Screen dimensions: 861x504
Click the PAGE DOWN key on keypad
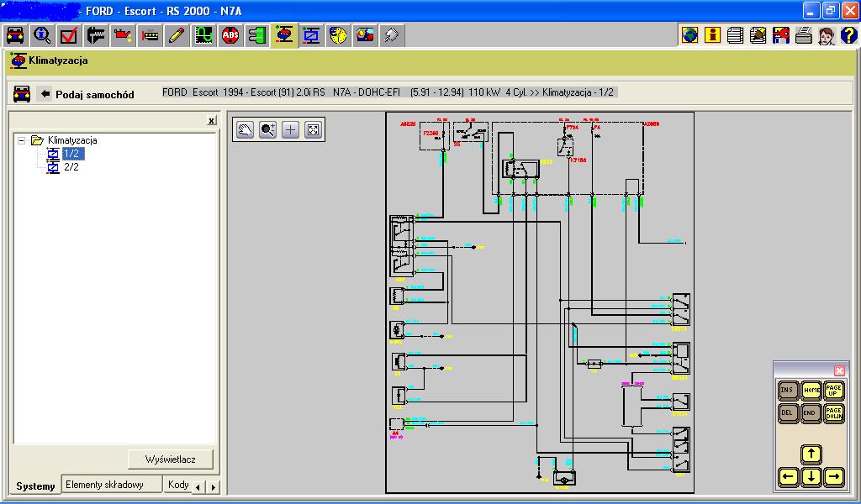click(x=833, y=413)
